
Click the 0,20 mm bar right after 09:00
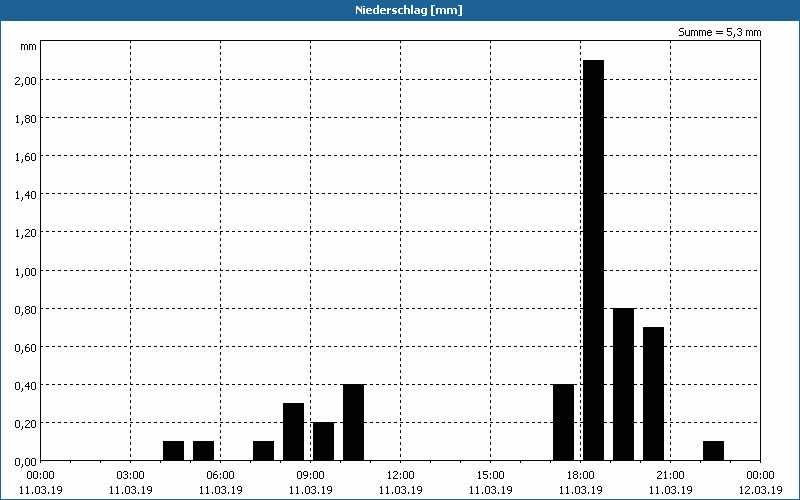click(x=323, y=441)
